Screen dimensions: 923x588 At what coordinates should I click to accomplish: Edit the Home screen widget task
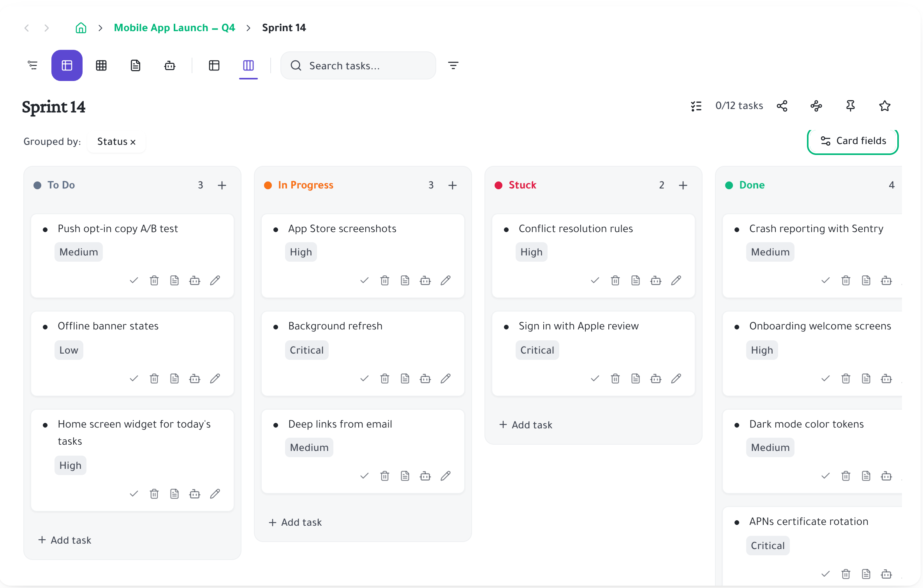pos(215,494)
